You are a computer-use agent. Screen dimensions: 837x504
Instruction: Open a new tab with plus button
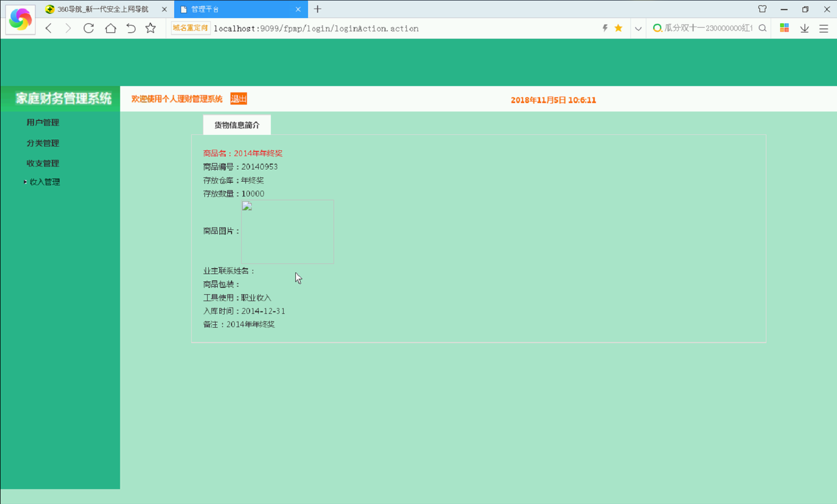[x=318, y=9]
